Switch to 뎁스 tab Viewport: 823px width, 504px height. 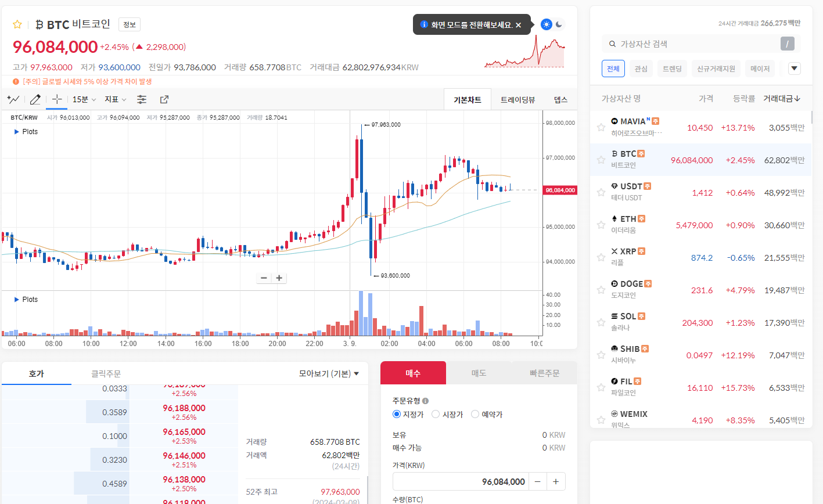[560, 100]
